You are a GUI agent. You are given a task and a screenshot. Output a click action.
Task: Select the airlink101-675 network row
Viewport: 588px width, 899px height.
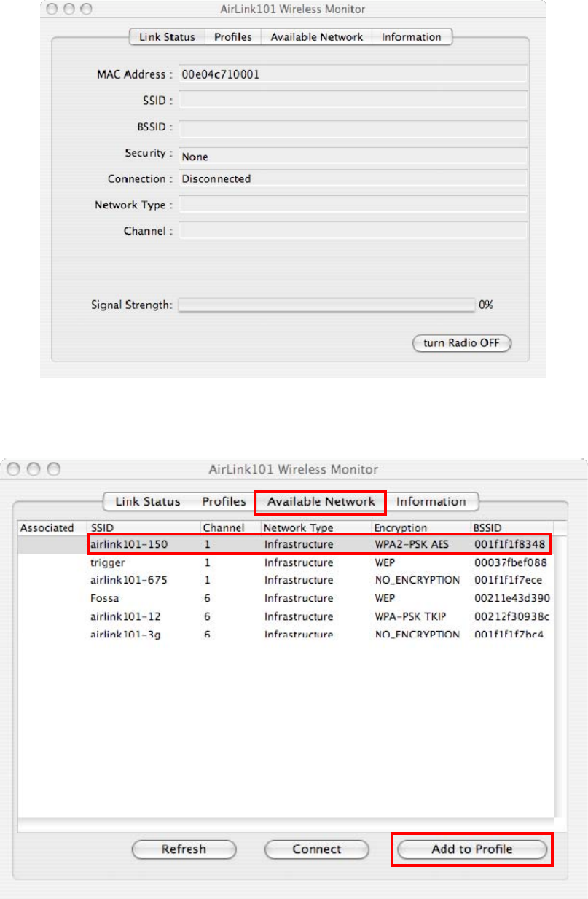coord(286,580)
